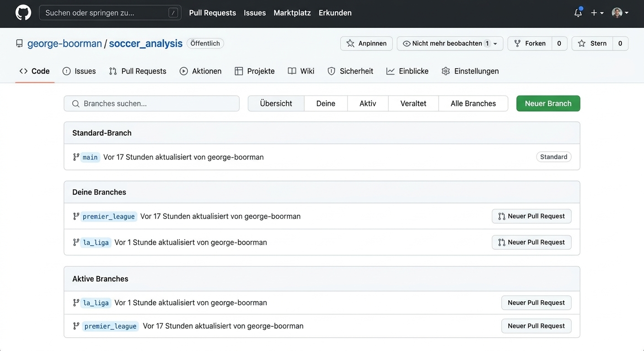Click the Standard-Branch section heading
The height and width of the screenshot is (351, 644).
pyautogui.click(x=102, y=133)
